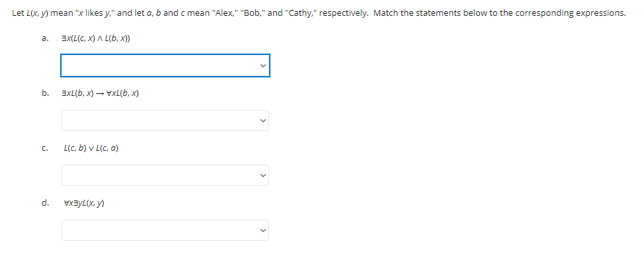Click the chevron arrow in statement b's dropdown

point(263,120)
